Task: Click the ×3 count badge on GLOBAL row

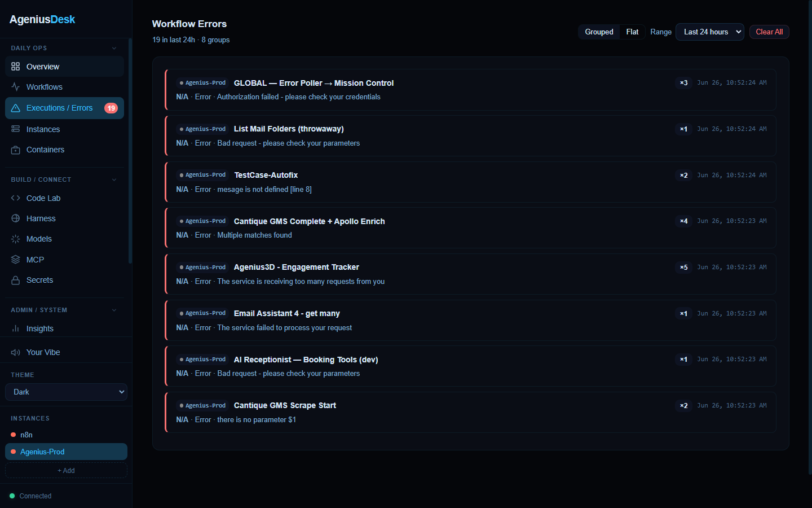Action: tap(683, 83)
